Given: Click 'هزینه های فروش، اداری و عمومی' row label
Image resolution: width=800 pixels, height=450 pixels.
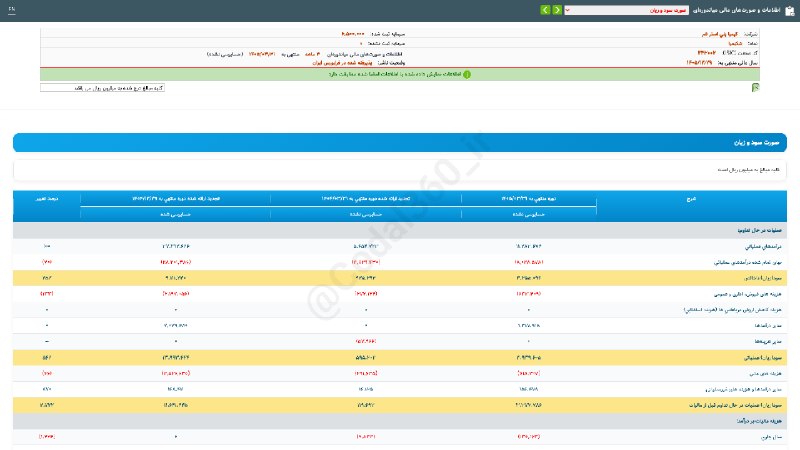Looking at the screenshot, I should tap(747, 294).
